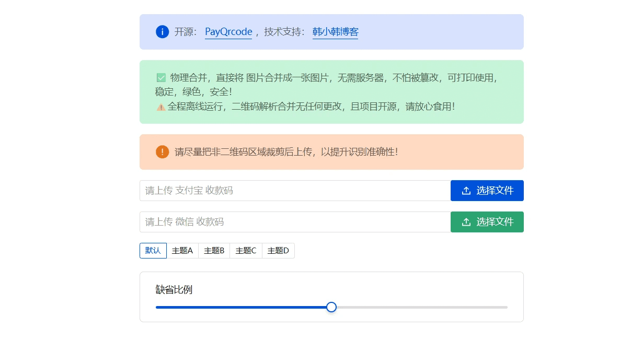Choose file for 支付宝 收款码 upload
The image size is (643, 364).
(487, 191)
